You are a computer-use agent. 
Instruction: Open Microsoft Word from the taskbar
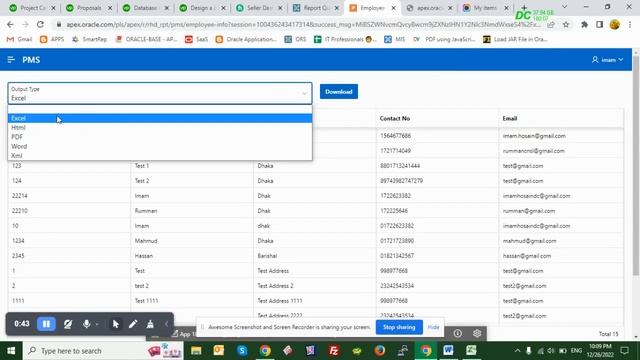coord(448,351)
